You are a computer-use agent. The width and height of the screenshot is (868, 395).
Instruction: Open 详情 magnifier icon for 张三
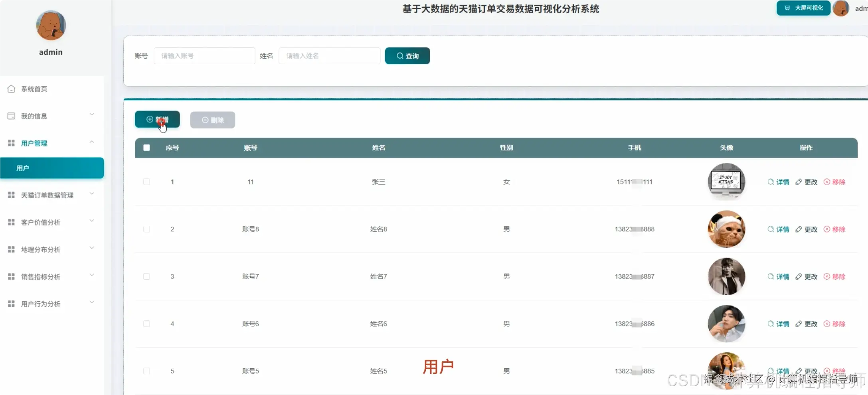(x=770, y=182)
